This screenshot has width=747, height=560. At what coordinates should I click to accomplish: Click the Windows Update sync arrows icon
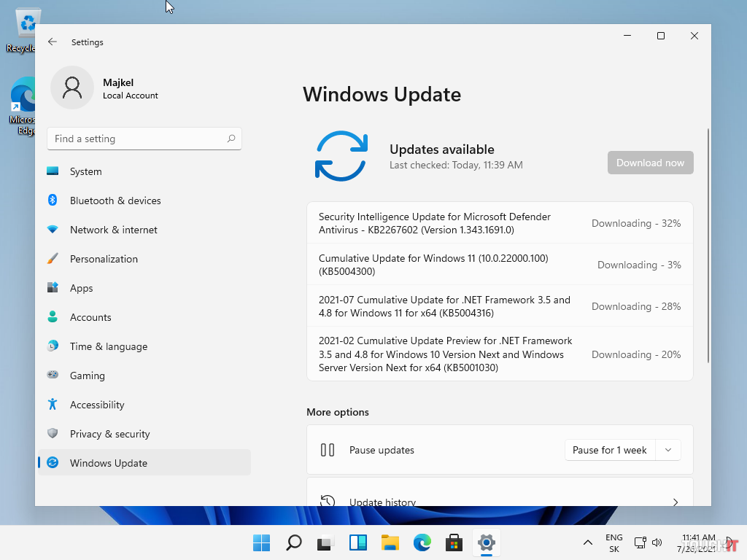[341, 156]
